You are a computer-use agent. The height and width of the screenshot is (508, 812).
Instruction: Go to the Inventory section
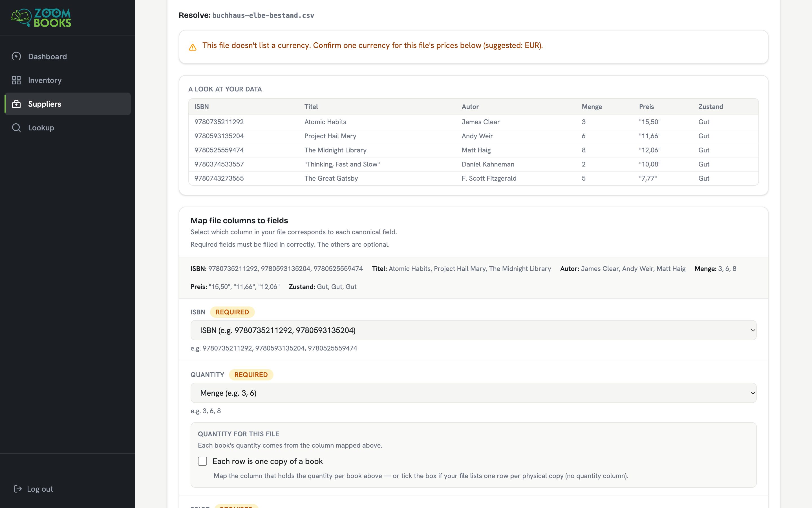click(68, 80)
